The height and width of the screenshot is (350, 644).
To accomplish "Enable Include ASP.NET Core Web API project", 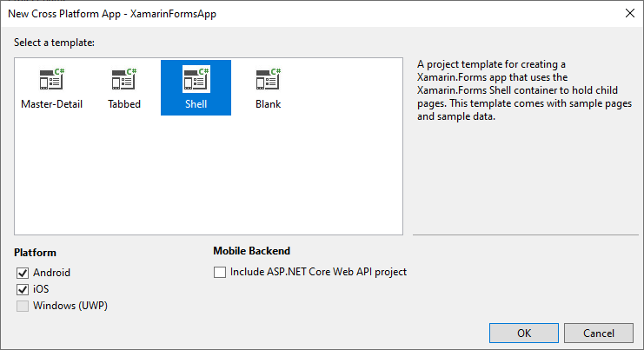I will [220, 272].
